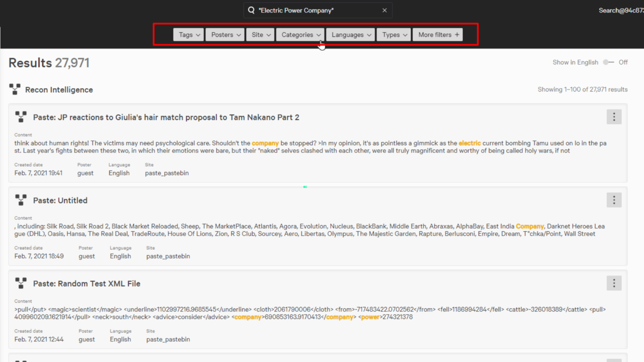Click inside the search input field
Image resolution: width=644 pixels, height=362 pixels.
[x=318, y=10]
